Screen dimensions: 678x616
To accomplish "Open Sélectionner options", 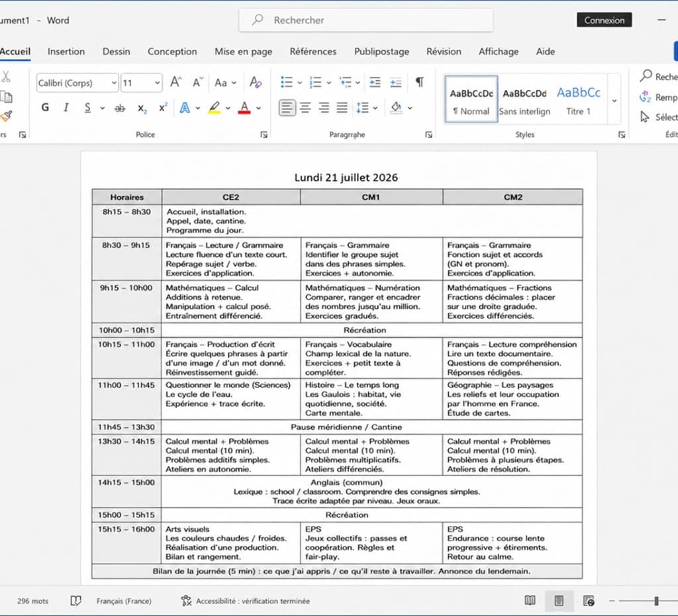I will 659,117.
